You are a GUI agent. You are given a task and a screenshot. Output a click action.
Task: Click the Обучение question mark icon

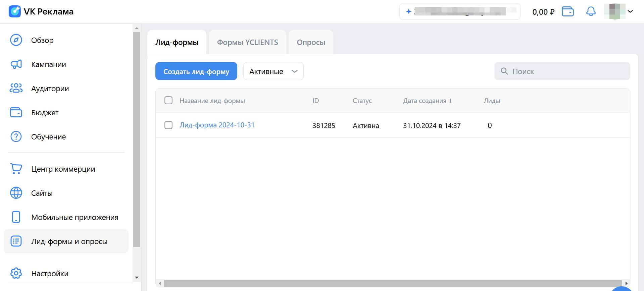16,137
